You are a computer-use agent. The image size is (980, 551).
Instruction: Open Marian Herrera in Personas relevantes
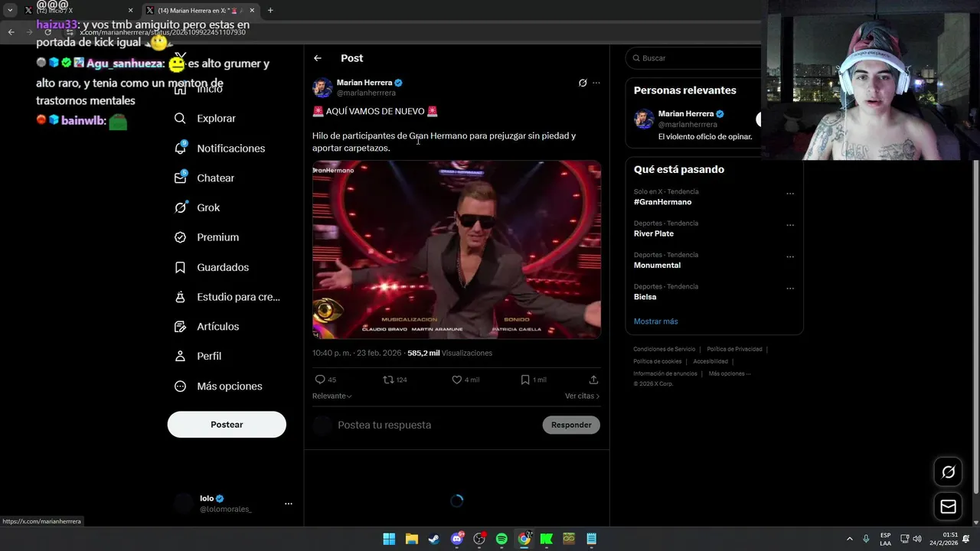[x=686, y=114]
